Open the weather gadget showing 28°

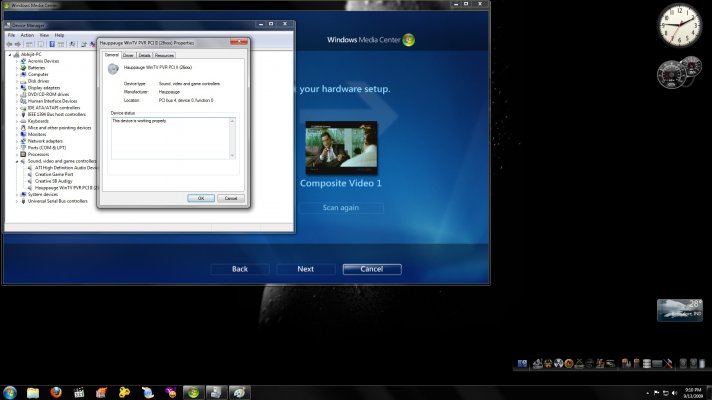point(680,310)
